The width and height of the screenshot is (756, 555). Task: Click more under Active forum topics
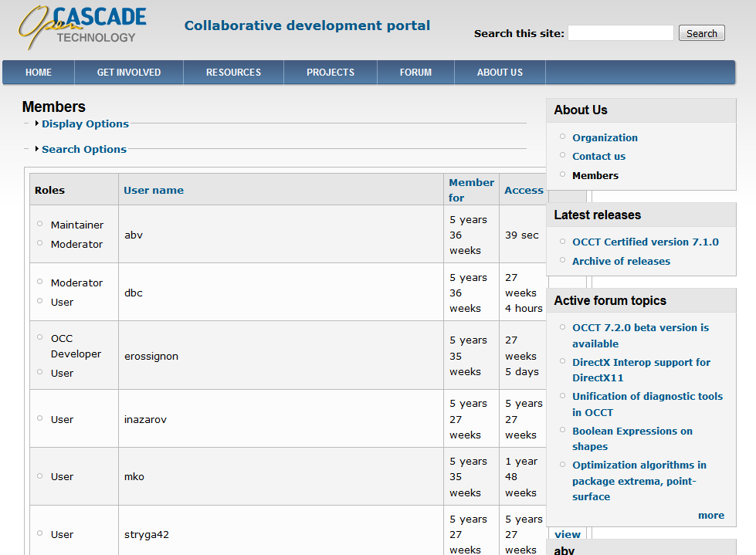point(710,515)
